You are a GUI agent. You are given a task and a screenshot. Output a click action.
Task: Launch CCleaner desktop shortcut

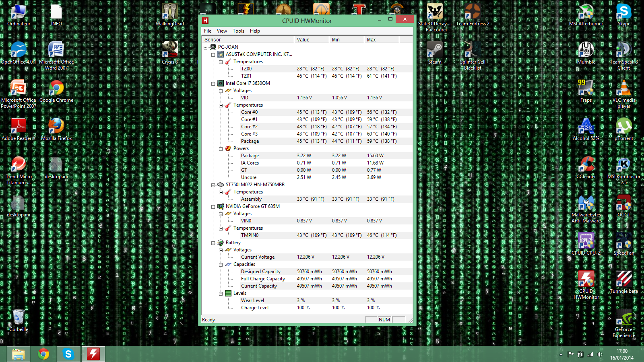(586, 167)
